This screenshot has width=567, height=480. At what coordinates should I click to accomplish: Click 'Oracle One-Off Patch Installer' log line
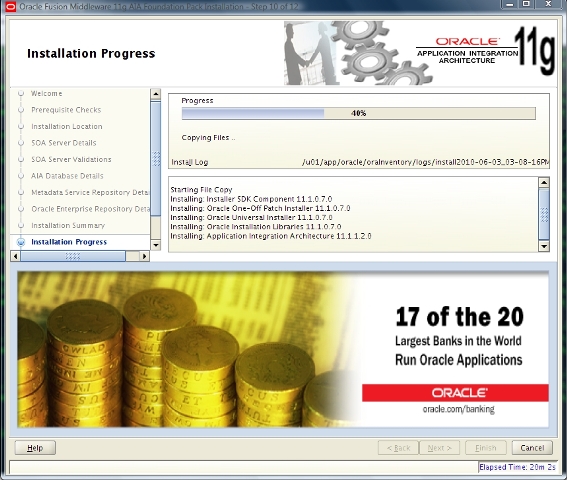pos(260,208)
